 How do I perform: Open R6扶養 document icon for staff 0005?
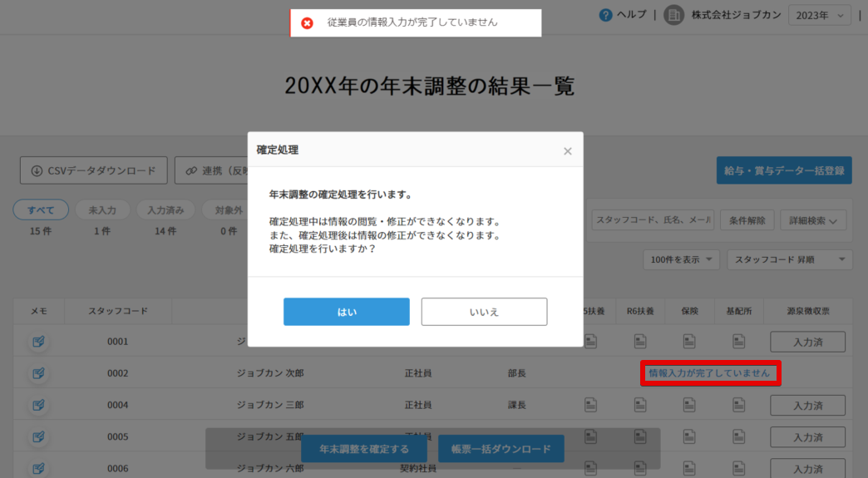(640, 436)
